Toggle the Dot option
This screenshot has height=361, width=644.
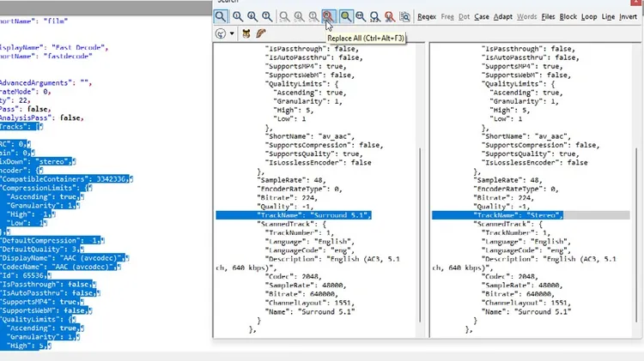click(x=464, y=17)
